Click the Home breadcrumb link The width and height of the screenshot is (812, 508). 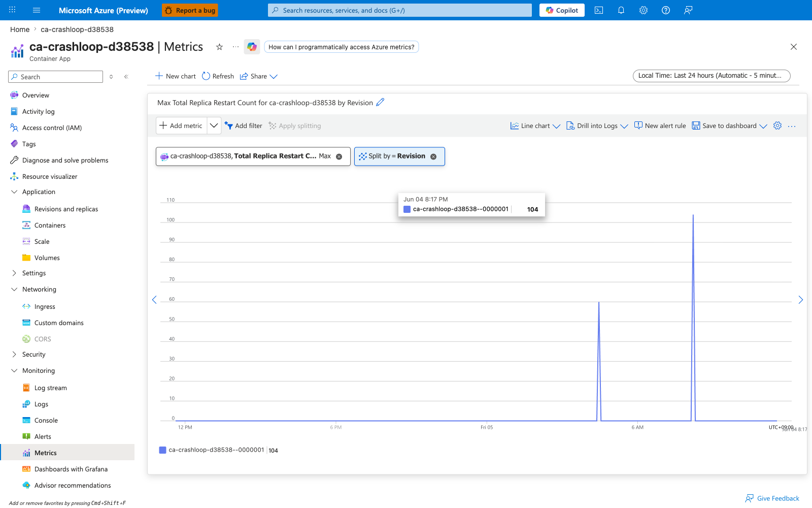pyautogui.click(x=20, y=29)
